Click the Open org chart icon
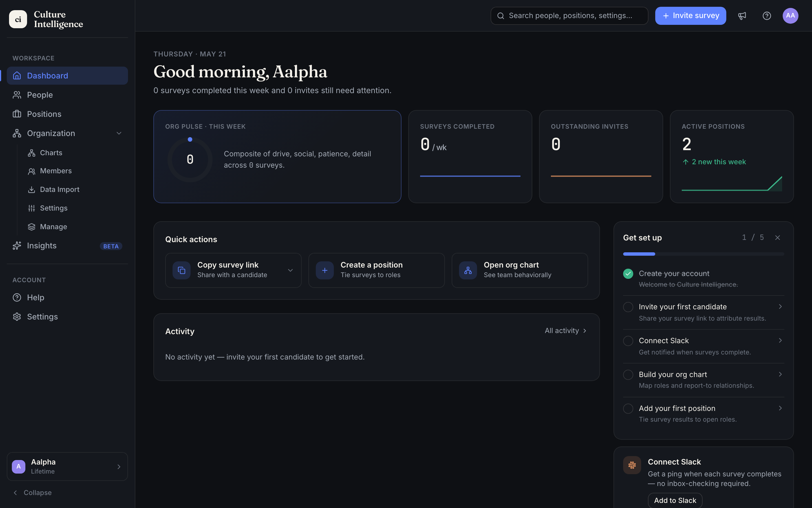The width and height of the screenshot is (812, 508). pos(468,270)
